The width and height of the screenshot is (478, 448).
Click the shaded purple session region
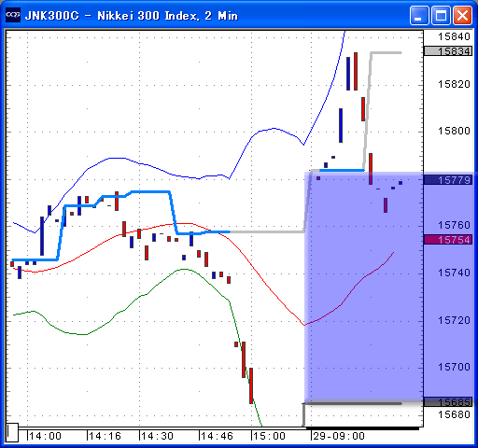[363, 287]
